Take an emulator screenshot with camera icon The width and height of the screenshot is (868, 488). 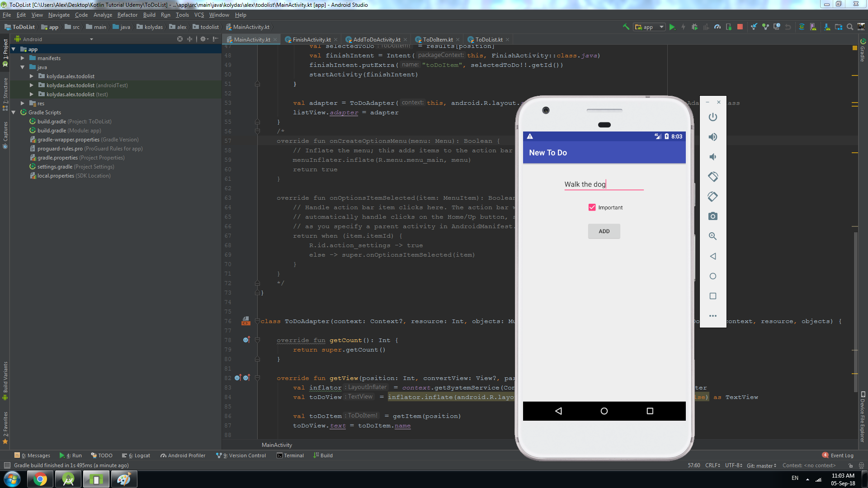pyautogui.click(x=713, y=216)
